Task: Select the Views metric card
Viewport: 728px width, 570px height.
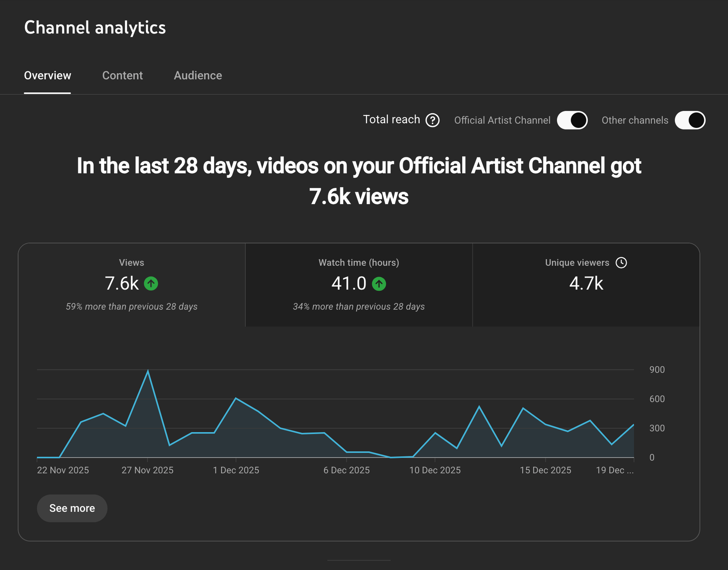Action: 131,285
